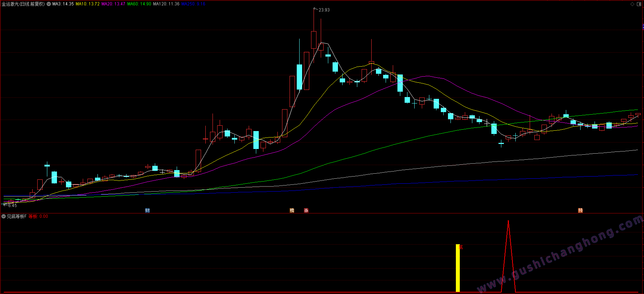Click the stock title 金运激光(日线 前复权)
The image size is (644, 294).
tap(23, 4)
